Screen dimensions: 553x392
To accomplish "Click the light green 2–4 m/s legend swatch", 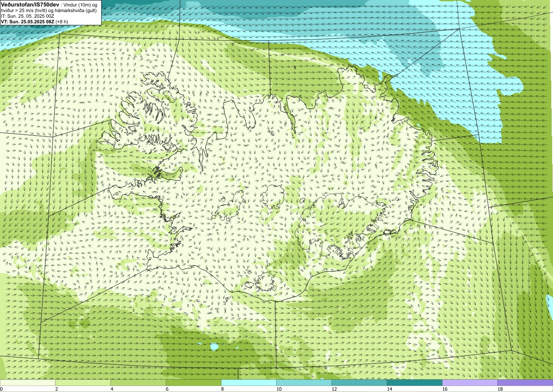I will [83, 383].
